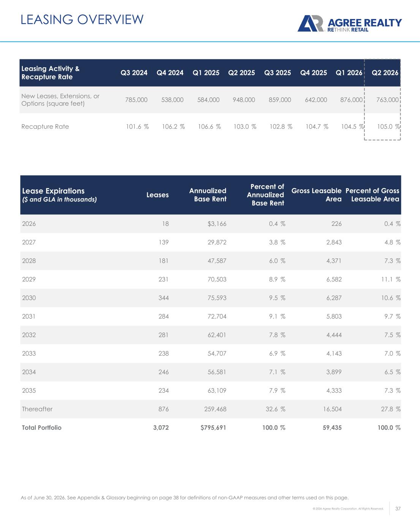Viewport: 420px width, 519px height.
Task: Click the Total Portfolio row label
Action: coord(42,427)
